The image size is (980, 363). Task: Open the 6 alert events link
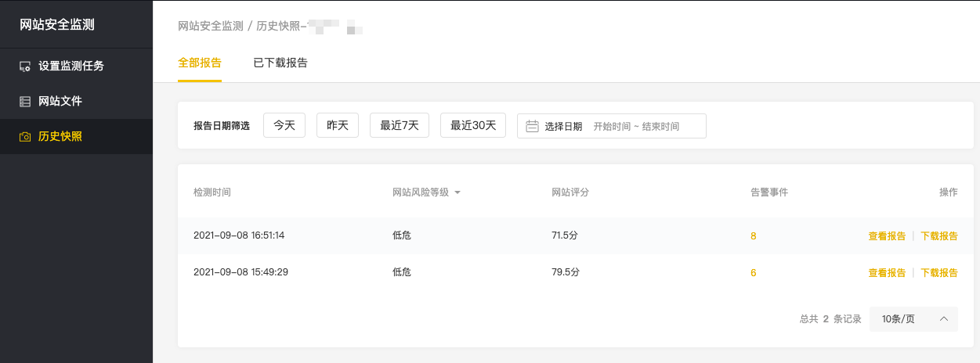click(x=753, y=273)
